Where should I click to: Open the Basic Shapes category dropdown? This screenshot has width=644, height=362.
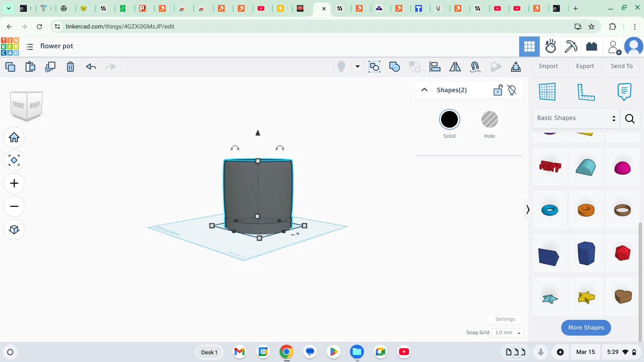click(576, 118)
